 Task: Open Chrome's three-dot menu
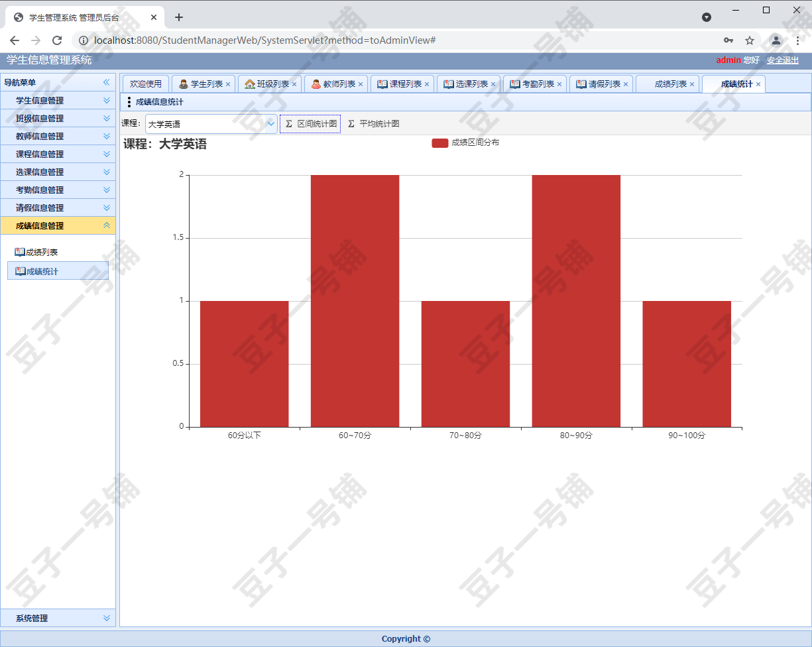pyautogui.click(x=798, y=40)
